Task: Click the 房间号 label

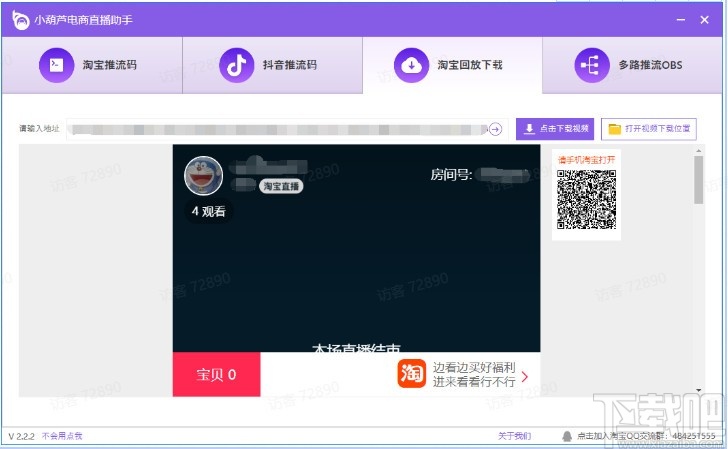Action: point(451,175)
